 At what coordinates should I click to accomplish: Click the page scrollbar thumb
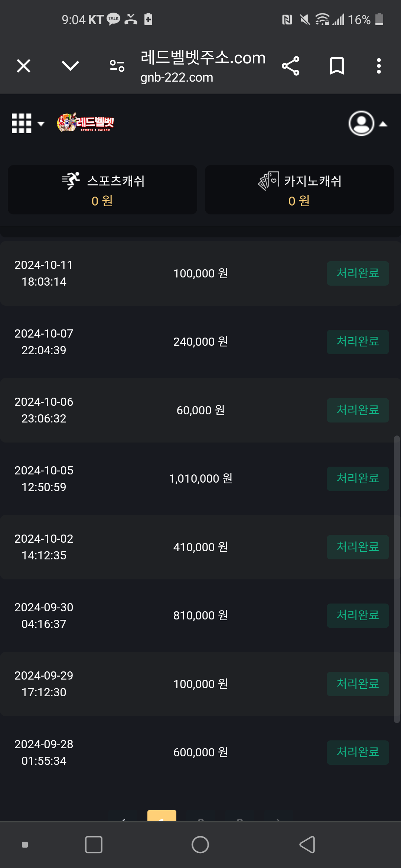pyautogui.click(x=397, y=579)
